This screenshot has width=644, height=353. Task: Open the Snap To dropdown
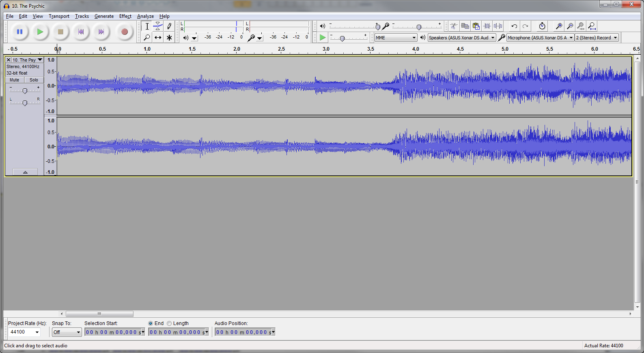(x=67, y=332)
